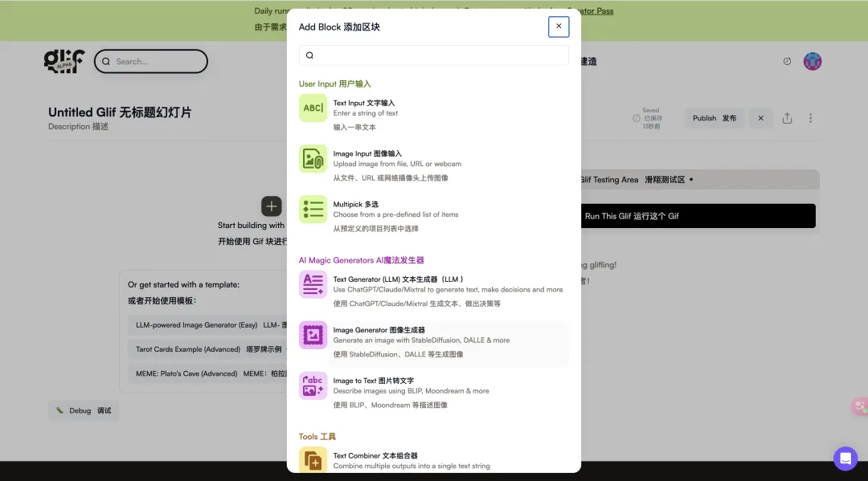Screen dimensions: 868x481
Task: Click the User Input 用户输入 heading
Action: (x=335, y=84)
